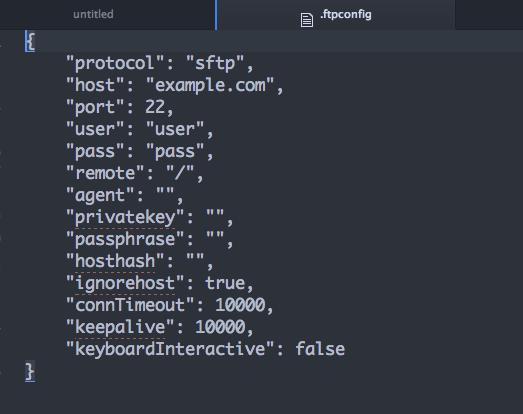Click the connTimeout value 10000
Image resolution: width=523 pixels, height=414 pixels.
click(240, 305)
